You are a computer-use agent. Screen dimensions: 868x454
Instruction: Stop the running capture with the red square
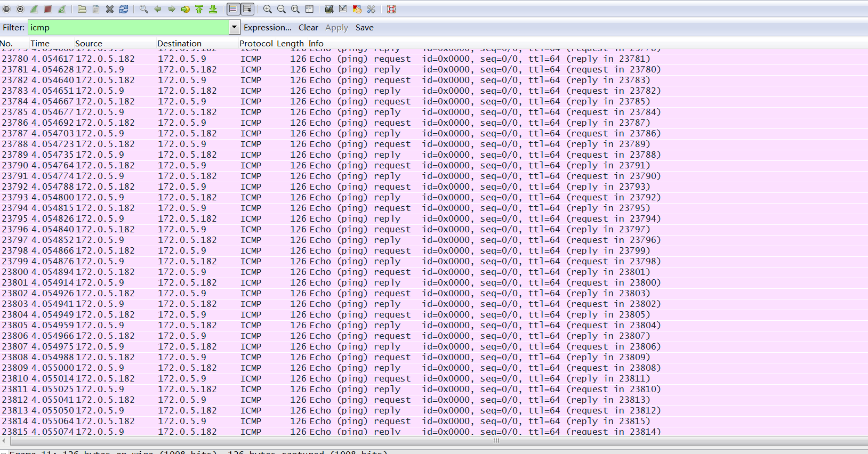pyautogui.click(x=48, y=9)
